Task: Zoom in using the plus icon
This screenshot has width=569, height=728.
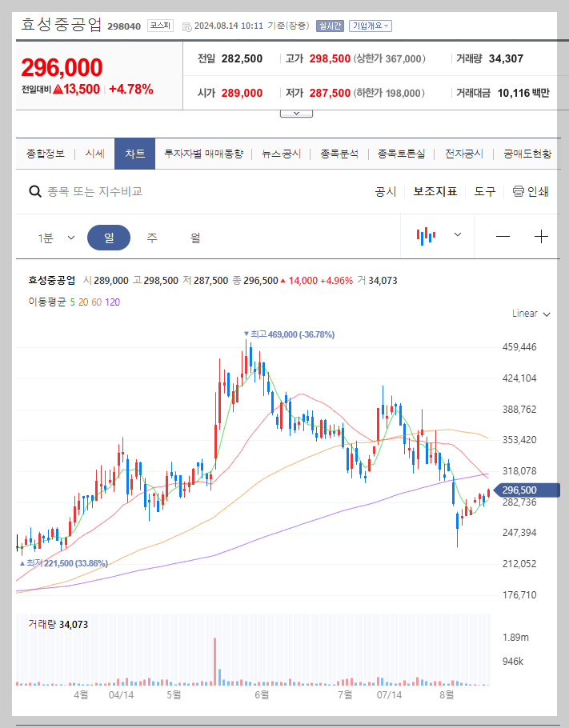Action: point(543,237)
